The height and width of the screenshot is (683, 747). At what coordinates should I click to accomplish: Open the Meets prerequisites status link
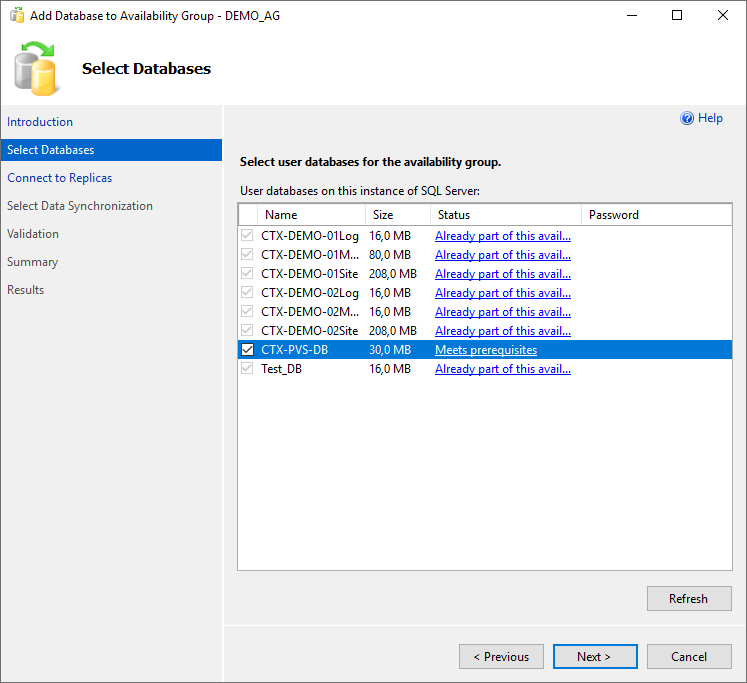pyautogui.click(x=486, y=350)
